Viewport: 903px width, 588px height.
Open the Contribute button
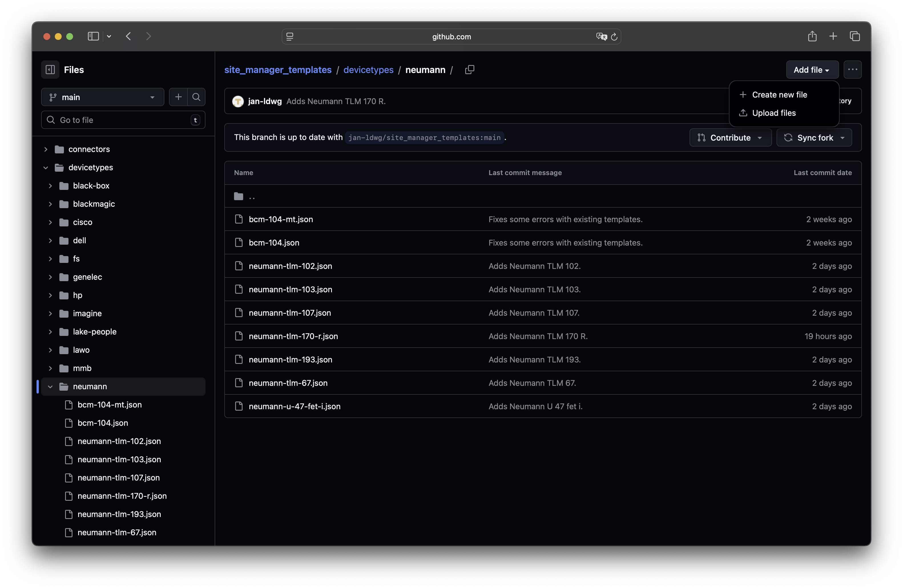[730, 138]
